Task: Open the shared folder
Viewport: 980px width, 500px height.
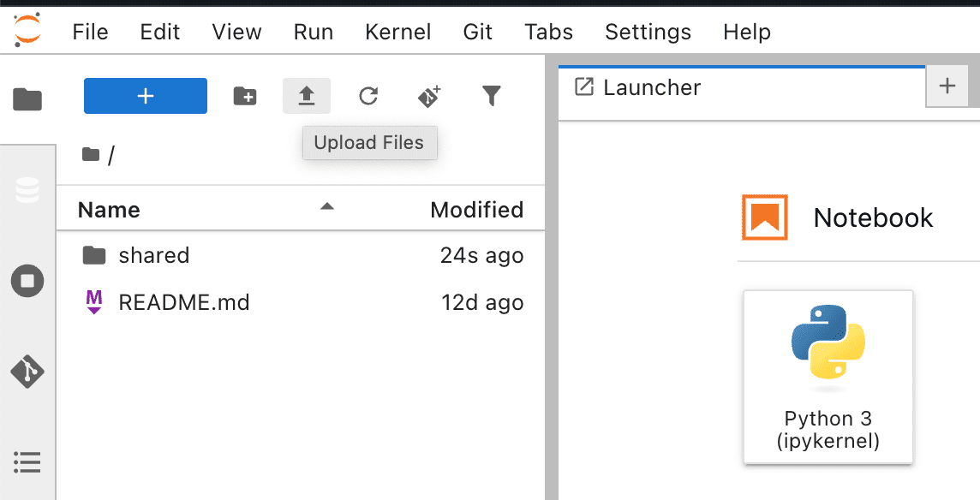Action: 154,255
